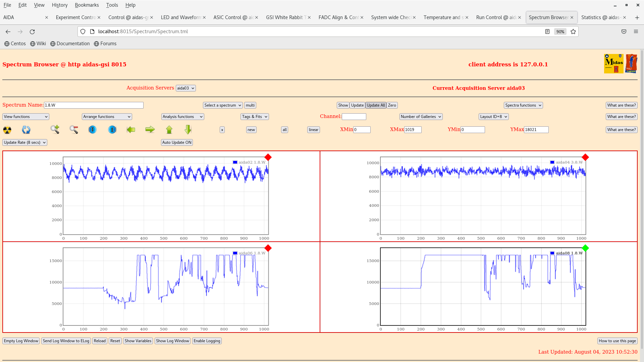Screen dimensions: 644x362
Task: Toggle the linear scale button
Action: click(x=313, y=130)
